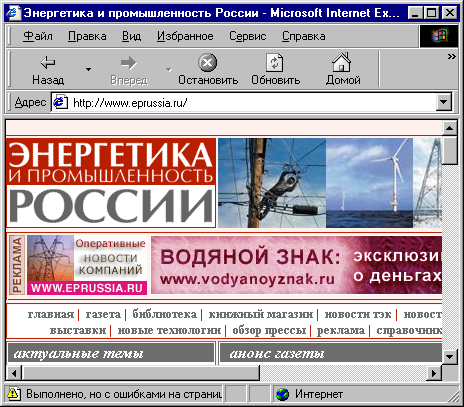
Task: Click the Оперативные новости компаний banner
Action: point(87,265)
